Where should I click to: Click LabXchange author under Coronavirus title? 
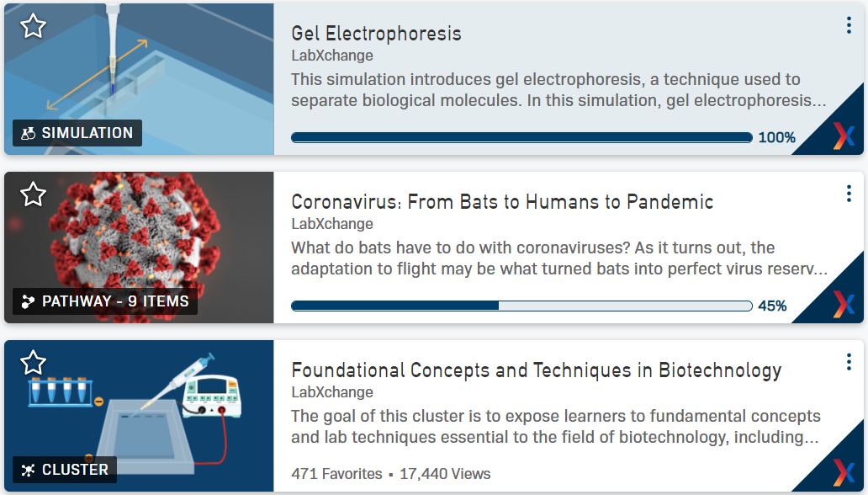coord(332,224)
